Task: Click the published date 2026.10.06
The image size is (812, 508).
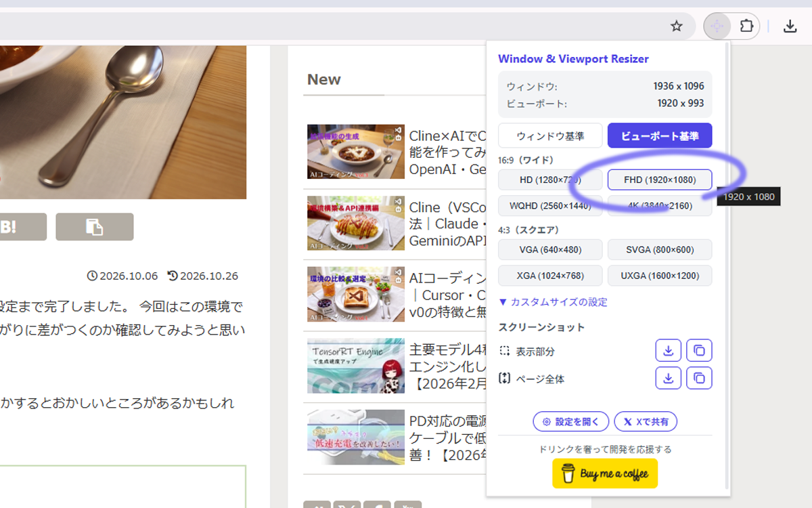Action: coord(123,276)
